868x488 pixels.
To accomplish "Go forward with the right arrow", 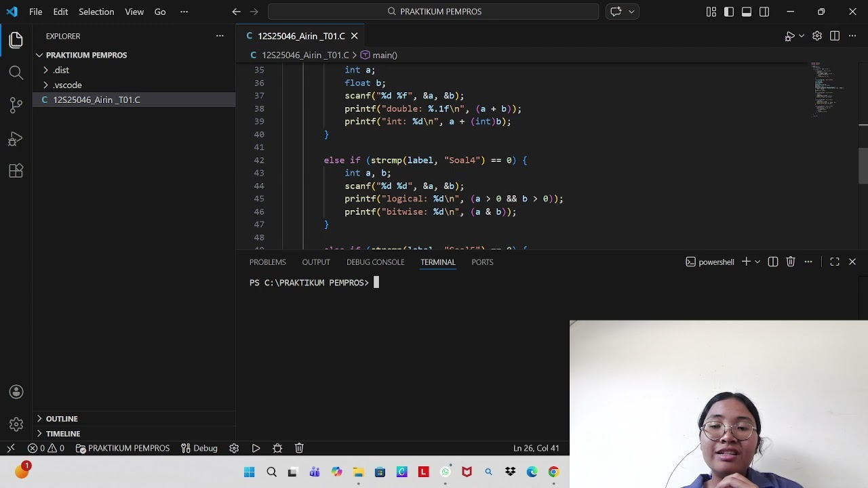I will point(254,12).
